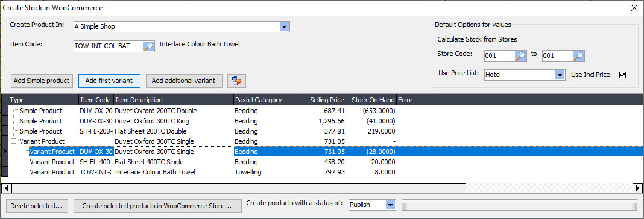Image resolution: width=644 pixels, height=219 pixels.
Task: Click item code TOW-INT-C cell
Action: [x=96, y=172]
